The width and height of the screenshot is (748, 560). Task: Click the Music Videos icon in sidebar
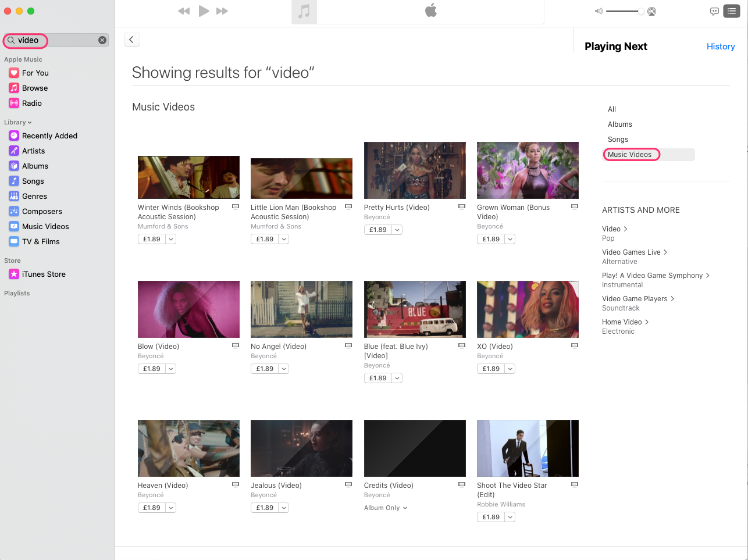pyautogui.click(x=14, y=226)
